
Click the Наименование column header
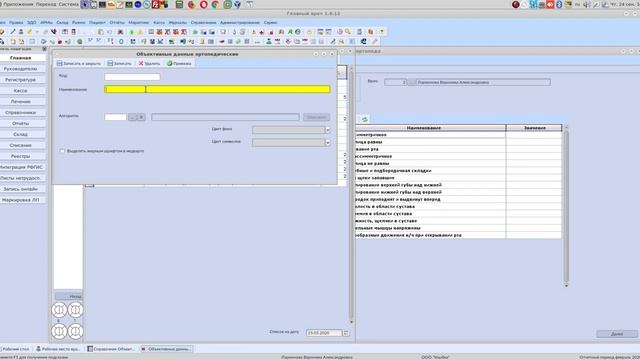430,128
